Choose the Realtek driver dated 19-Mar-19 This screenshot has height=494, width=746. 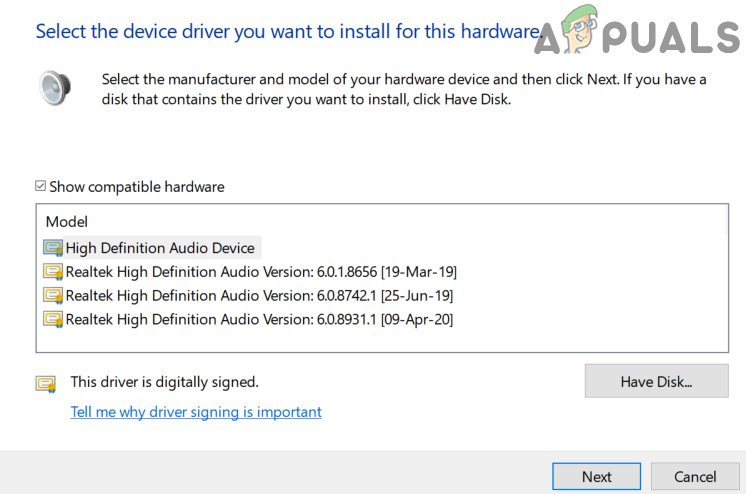click(261, 272)
